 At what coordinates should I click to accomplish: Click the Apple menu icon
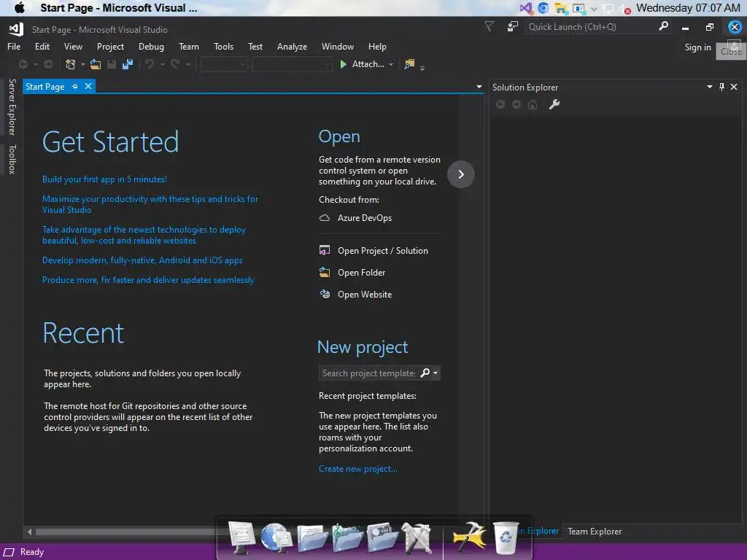tap(19, 8)
